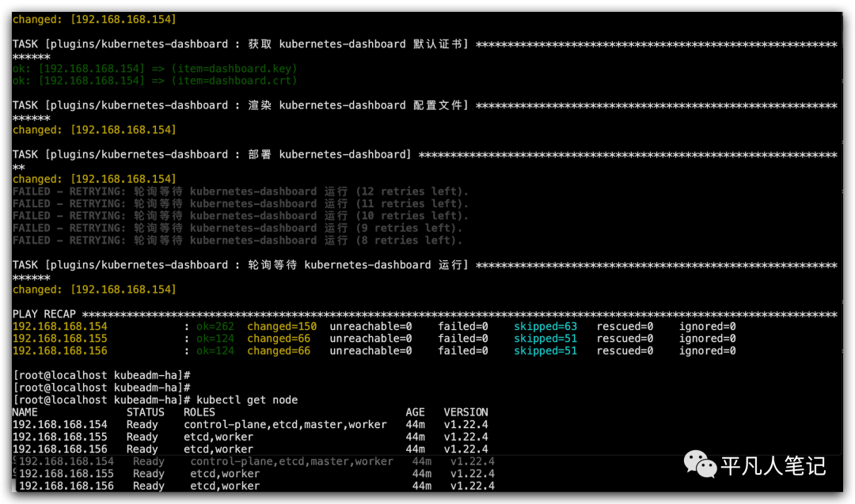This screenshot has height=504, width=855.
Task: Select the FAILED - RETRYING line with 10 retries left
Action: tap(241, 216)
